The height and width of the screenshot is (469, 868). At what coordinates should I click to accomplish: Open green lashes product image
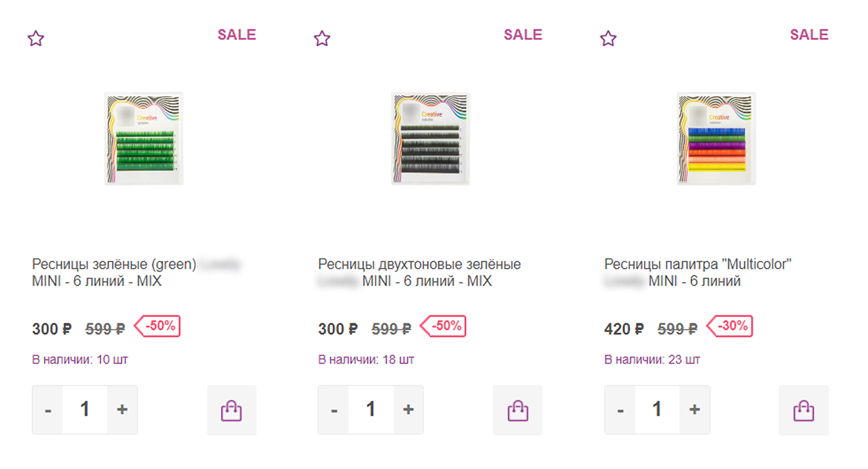click(144, 138)
